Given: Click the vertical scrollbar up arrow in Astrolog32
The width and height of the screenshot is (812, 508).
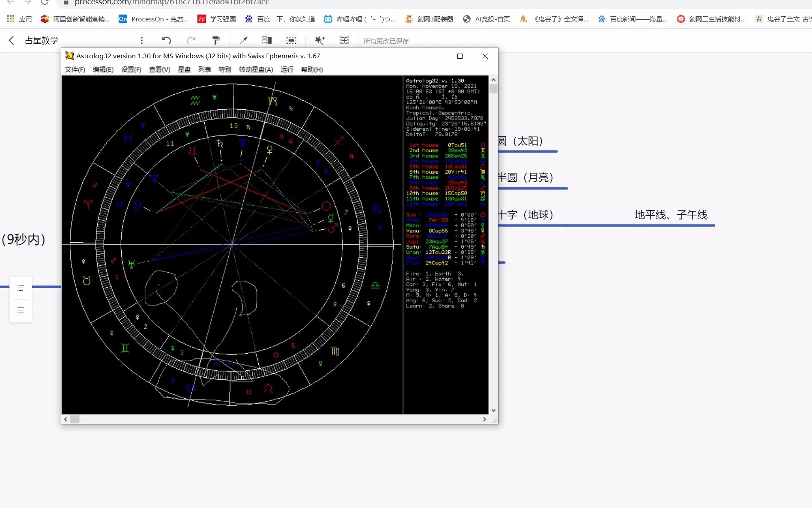Looking at the screenshot, I should 493,80.
